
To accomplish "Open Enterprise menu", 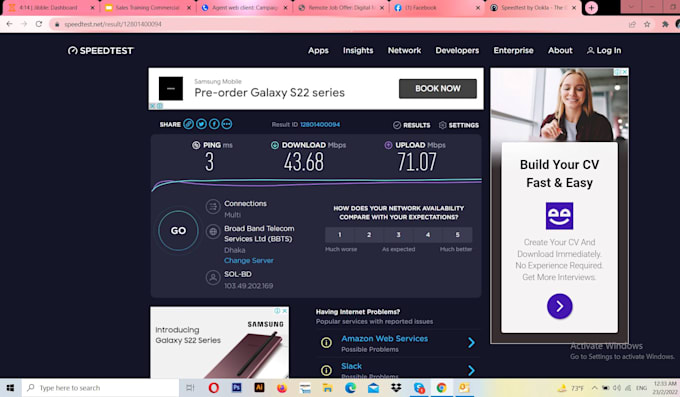I will point(513,50).
